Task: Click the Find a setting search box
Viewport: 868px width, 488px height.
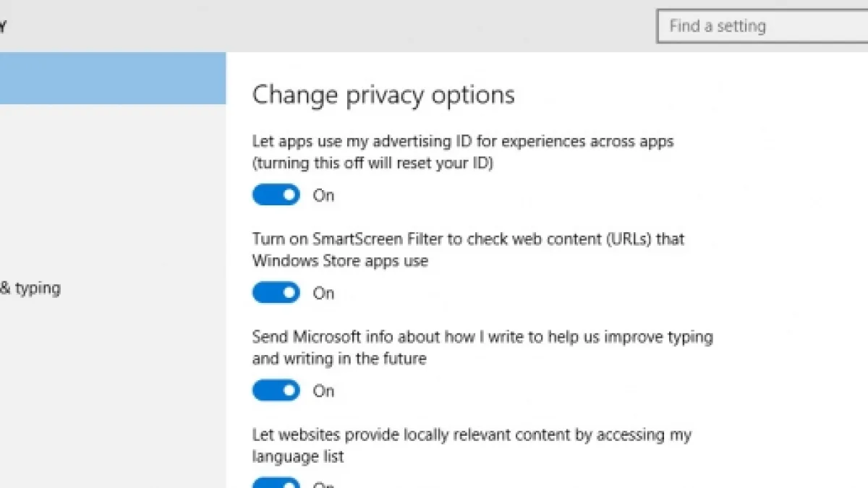Action: (759, 27)
